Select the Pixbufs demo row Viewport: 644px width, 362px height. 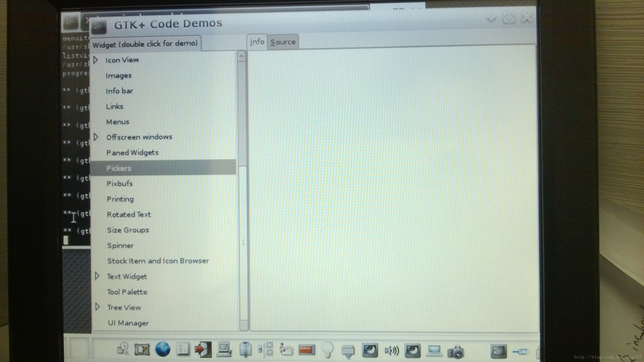[x=163, y=183]
